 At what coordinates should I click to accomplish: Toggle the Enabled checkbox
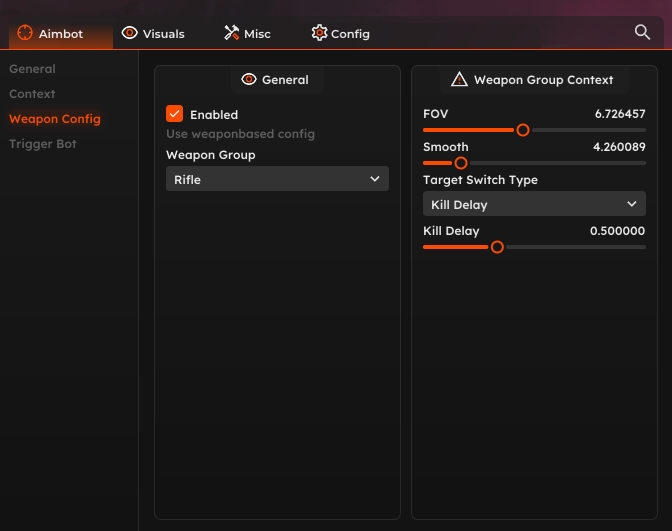tap(174, 114)
